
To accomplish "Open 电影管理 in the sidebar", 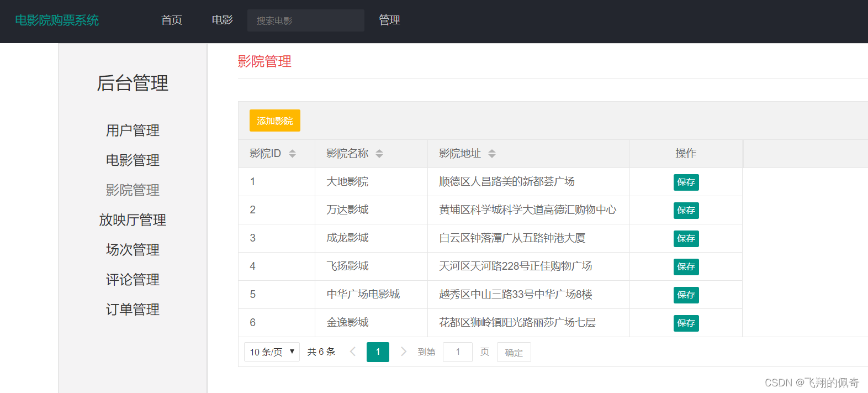I will (133, 160).
